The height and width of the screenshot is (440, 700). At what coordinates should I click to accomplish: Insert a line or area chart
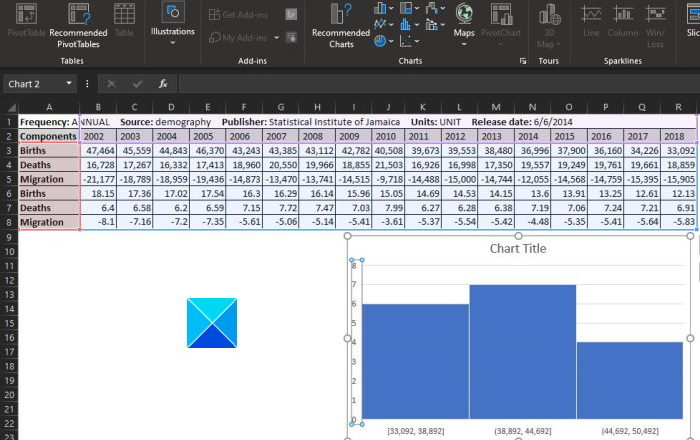(x=380, y=24)
